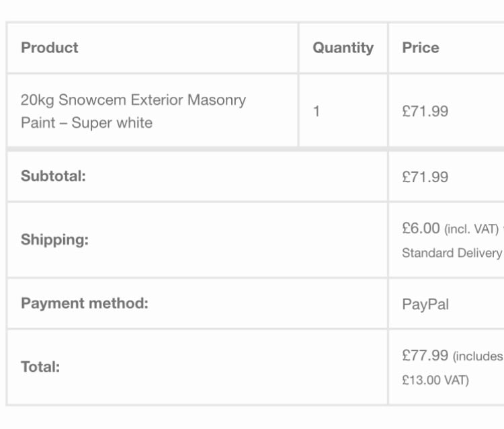Click the £6.00 shipping cost
The height and width of the screenshot is (429, 504).
421,228
